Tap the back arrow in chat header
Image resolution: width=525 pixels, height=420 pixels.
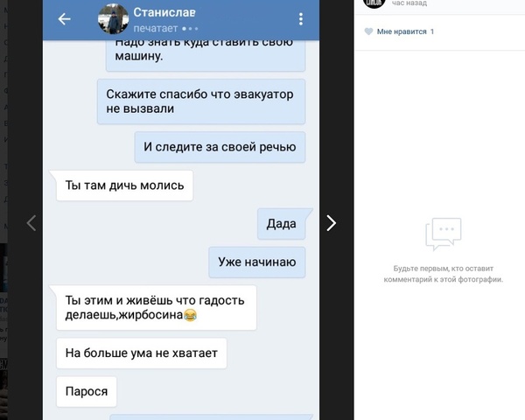[x=64, y=19]
